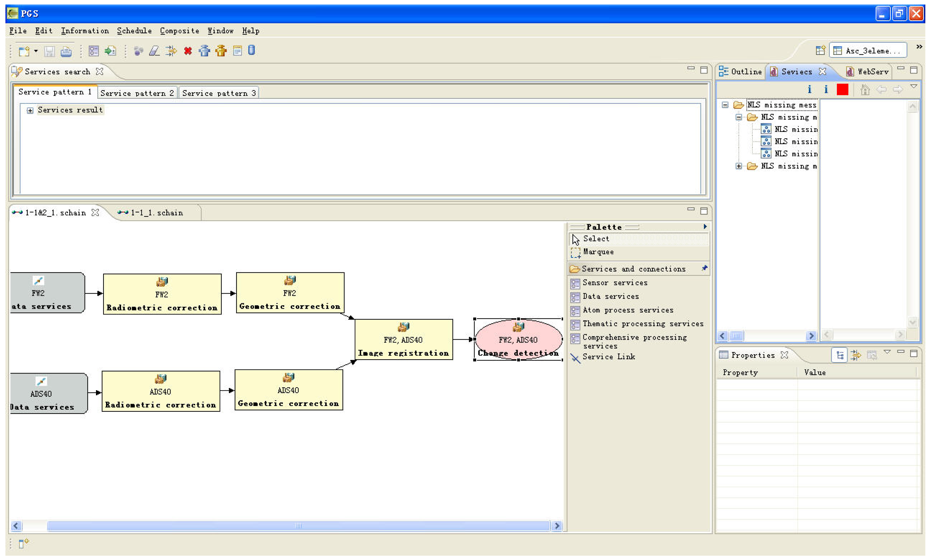Viewport: 931px width, 560px height.
Task: Toggle show categories in Properties panel
Action: 840,355
